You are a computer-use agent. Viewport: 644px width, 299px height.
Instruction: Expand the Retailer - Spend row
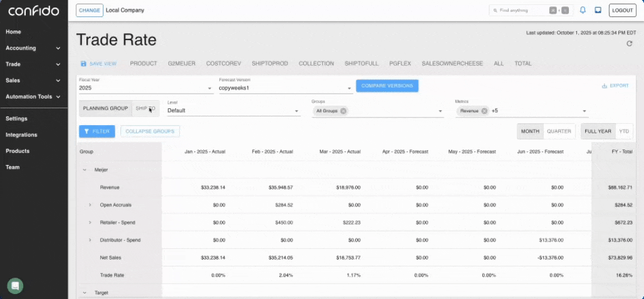pos(90,223)
